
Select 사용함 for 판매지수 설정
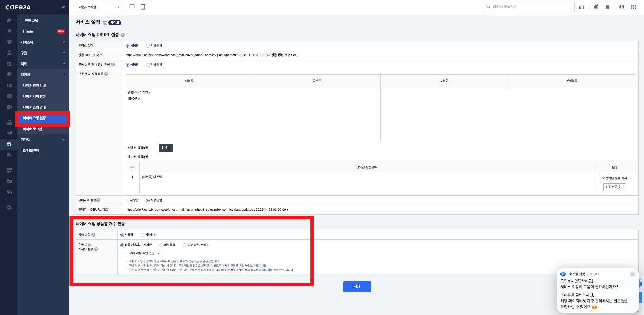coord(127,200)
